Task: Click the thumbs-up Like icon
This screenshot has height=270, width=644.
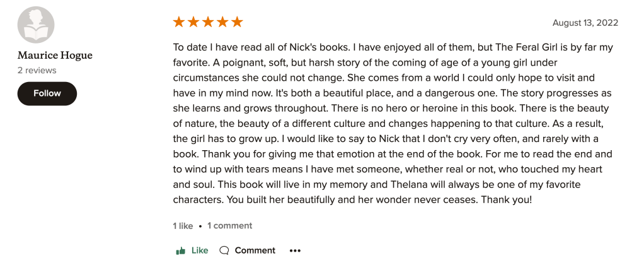Action: tap(181, 250)
